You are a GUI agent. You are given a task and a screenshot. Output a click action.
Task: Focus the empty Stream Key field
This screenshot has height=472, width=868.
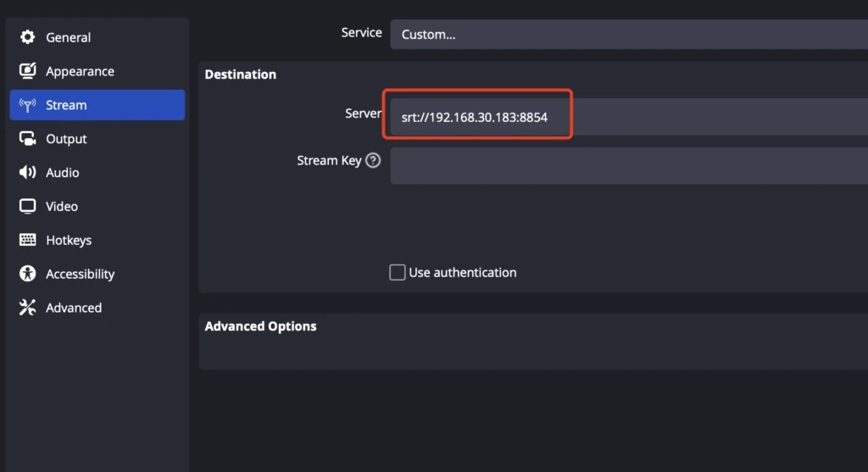click(629, 165)
